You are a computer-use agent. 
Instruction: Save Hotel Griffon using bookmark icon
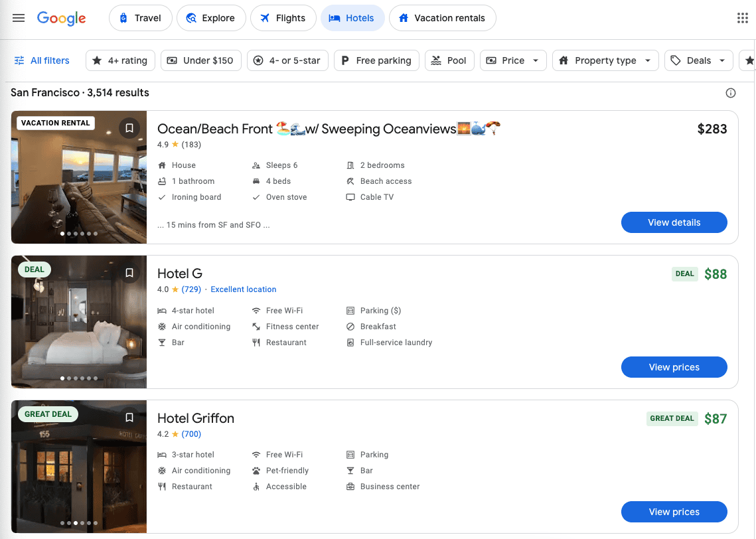coord(129,418)
